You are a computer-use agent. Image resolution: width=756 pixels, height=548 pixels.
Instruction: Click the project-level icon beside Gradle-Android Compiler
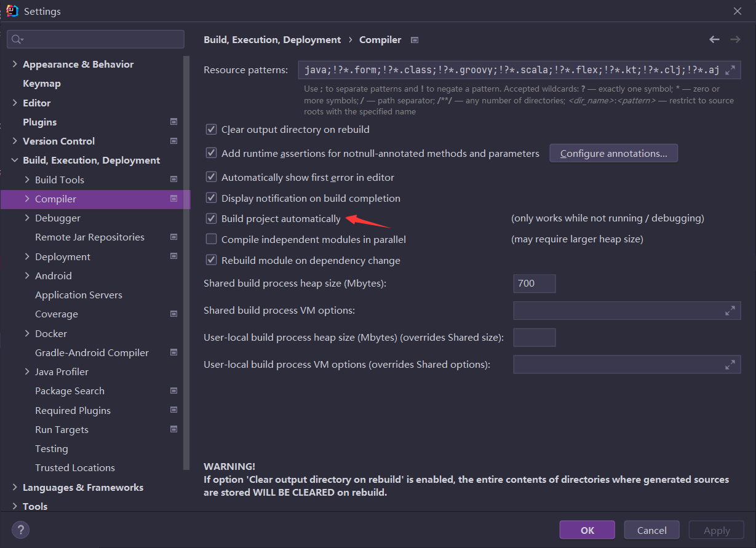click(x=174, y=352)
